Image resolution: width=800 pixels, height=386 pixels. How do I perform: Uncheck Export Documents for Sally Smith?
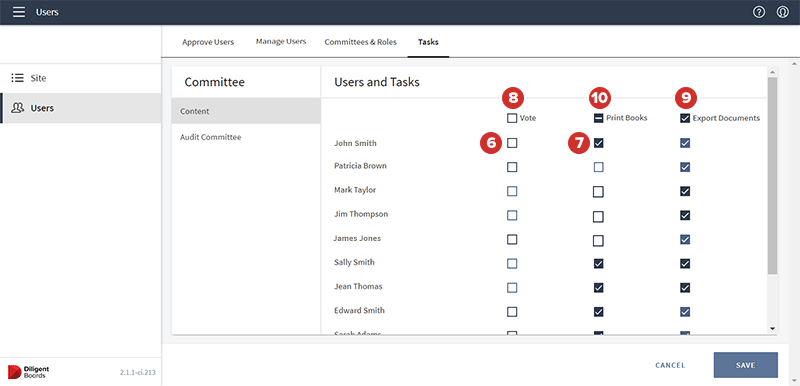click(x=685, y=264)
